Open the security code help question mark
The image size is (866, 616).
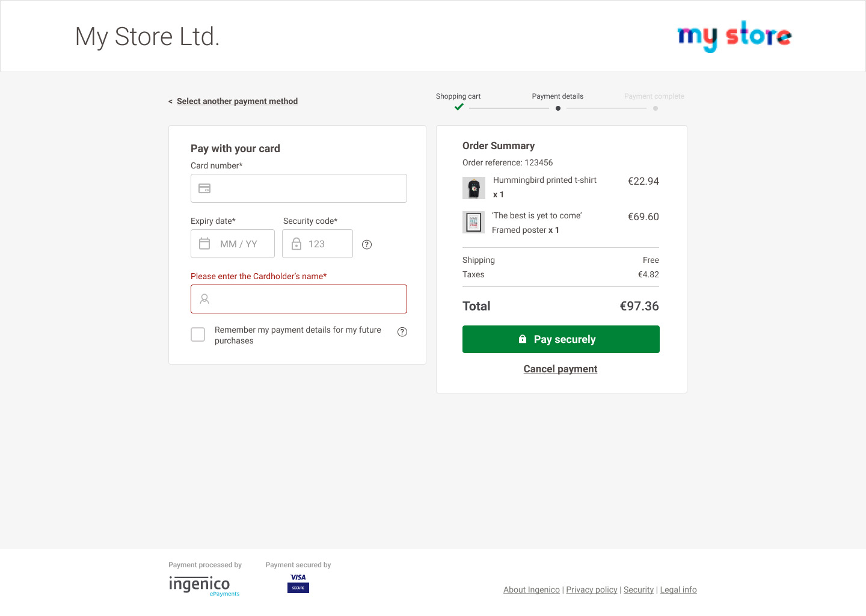(x=367, y=244)
